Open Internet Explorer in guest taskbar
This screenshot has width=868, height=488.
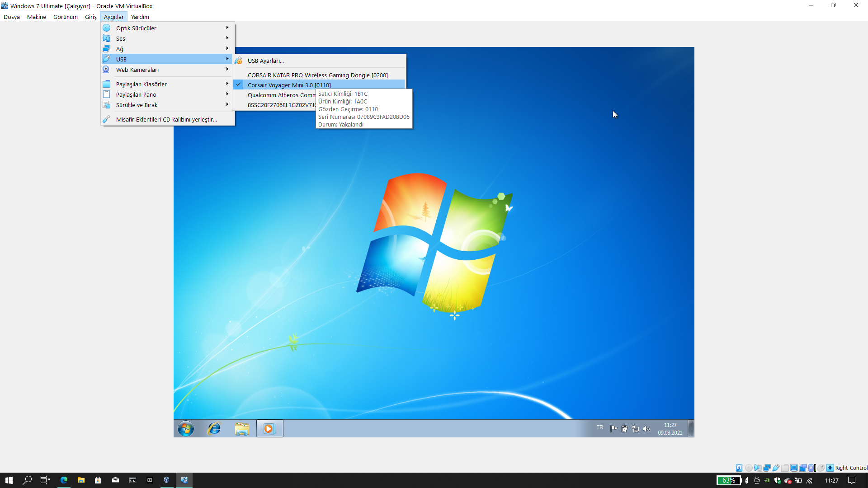[214, 428]
